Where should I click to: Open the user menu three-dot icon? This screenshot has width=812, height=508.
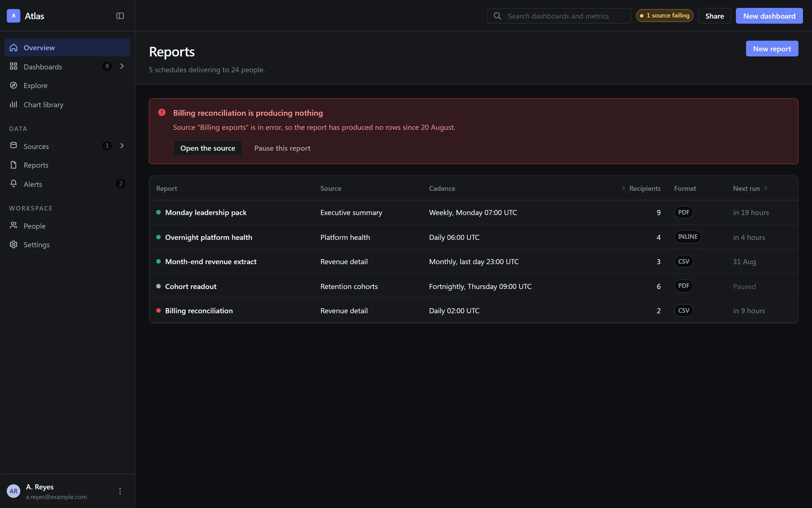[x=120, y=491]
